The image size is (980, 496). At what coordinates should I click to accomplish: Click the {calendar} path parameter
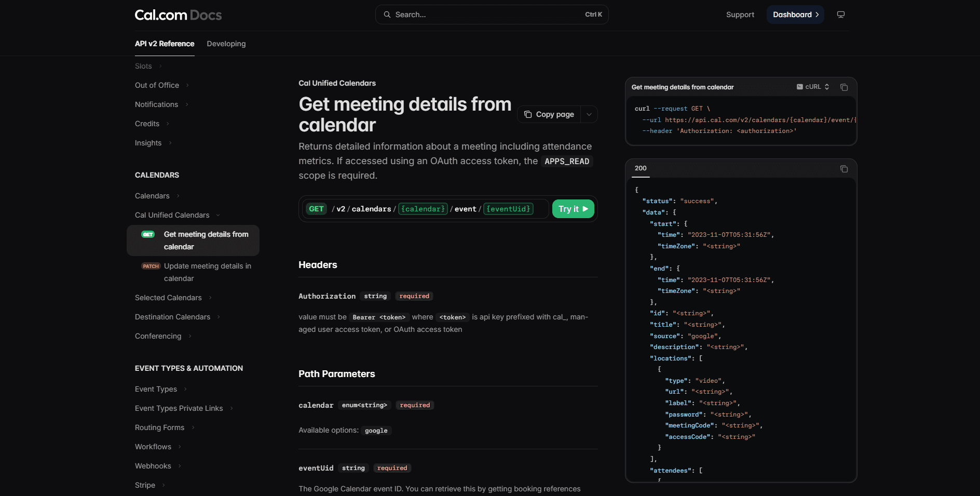pos(423,209)
